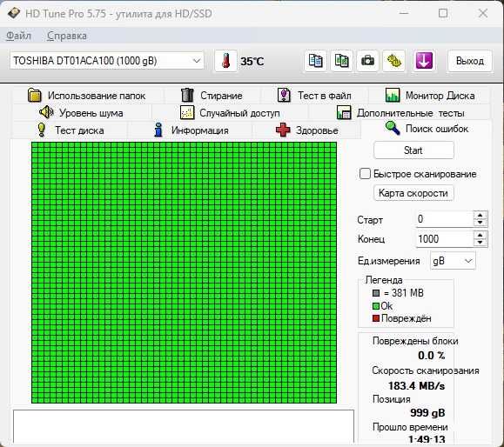Click the Случайный доступ scatter icon
This screenshot has width=504, height=447.
187,113
